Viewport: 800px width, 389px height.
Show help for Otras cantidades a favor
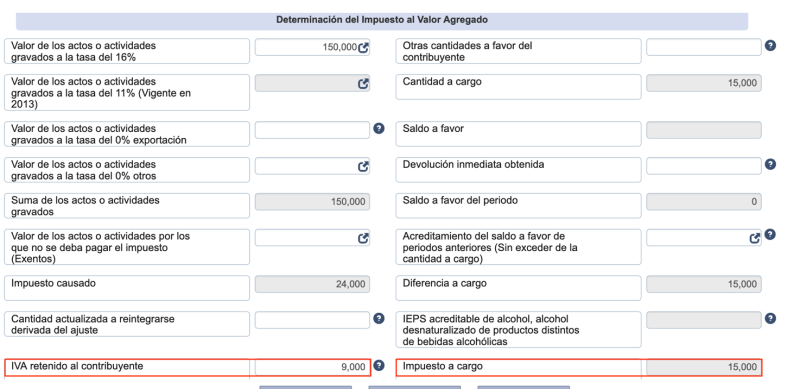click(770, 45)
